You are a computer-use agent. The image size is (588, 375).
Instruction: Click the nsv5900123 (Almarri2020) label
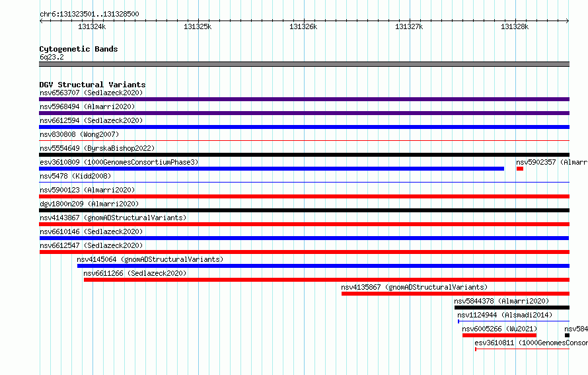pyautogui.click(x=87, y=190)
